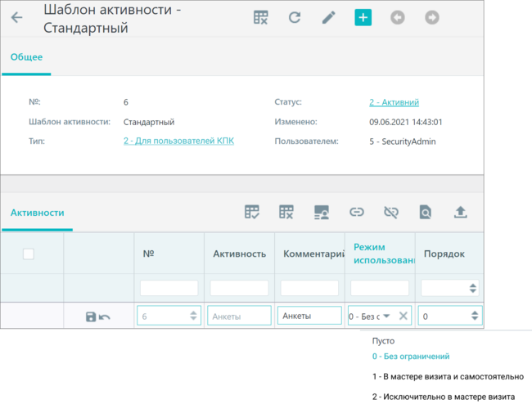Click the unlink icon in Активности toolbar

coord(391,213)
